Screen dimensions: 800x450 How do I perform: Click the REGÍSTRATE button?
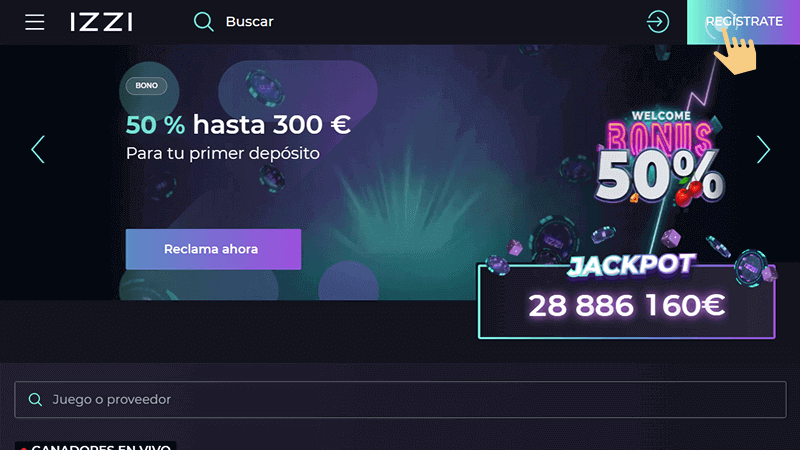743,22
